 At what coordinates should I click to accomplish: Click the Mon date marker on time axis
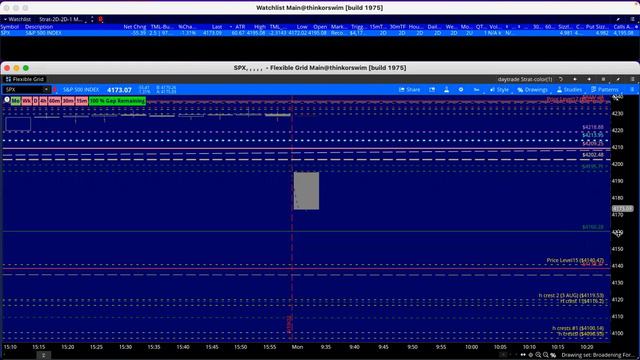(297, 347)
